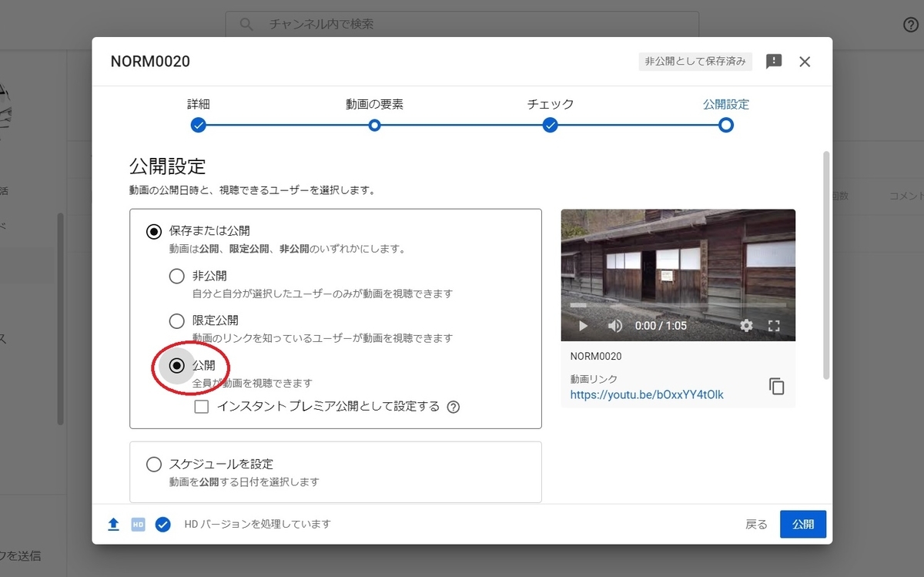
Task: Click the blue 公開 button
Action: [803, 525]
